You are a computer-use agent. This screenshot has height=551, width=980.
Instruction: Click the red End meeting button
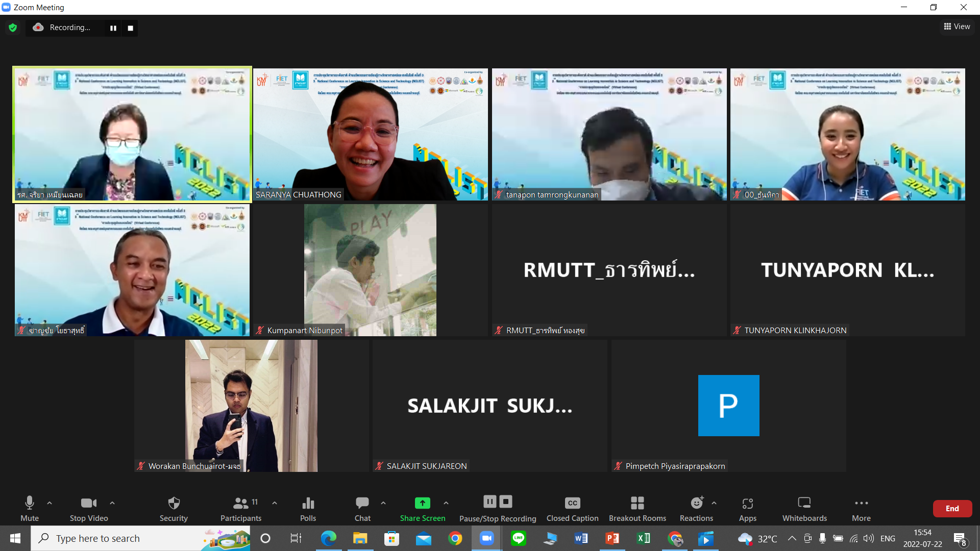952,509
